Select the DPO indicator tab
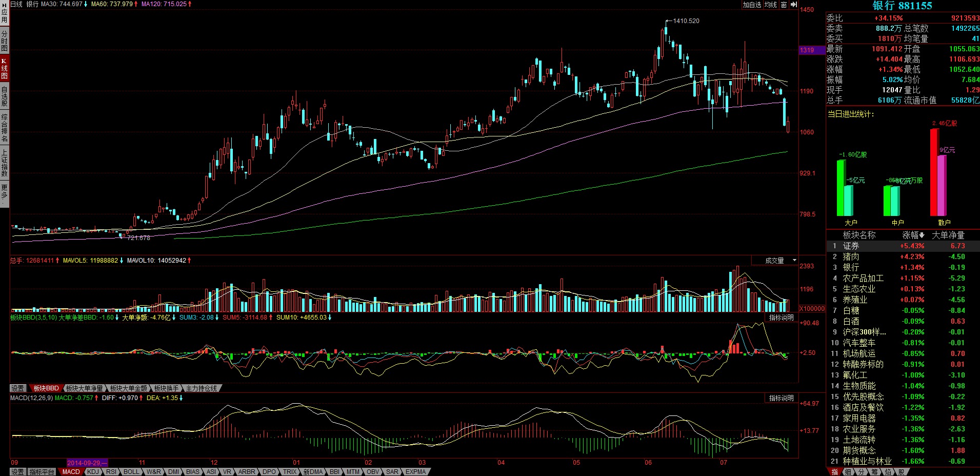The image size is (980, 476). tap(269, 472)
